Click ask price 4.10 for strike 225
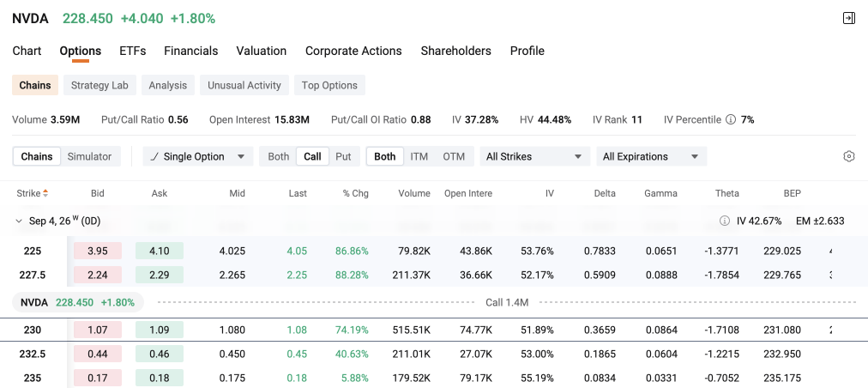This screenshot has height=388, width=868. pos(160,252)
